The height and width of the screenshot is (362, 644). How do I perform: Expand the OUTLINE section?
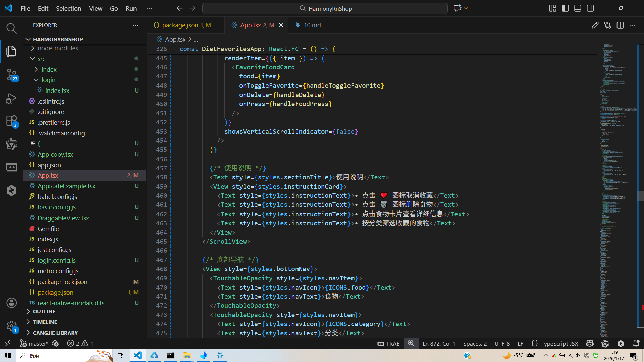(x=44, y=311)
